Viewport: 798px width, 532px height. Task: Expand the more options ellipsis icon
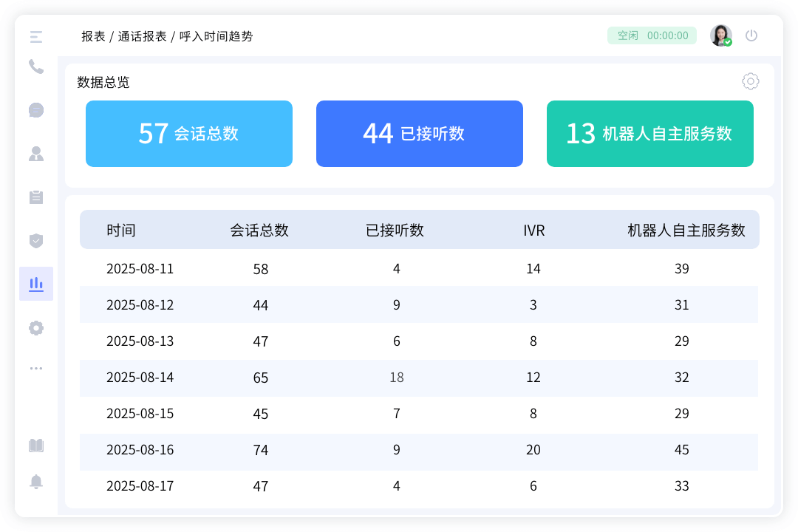click(36, 368)
